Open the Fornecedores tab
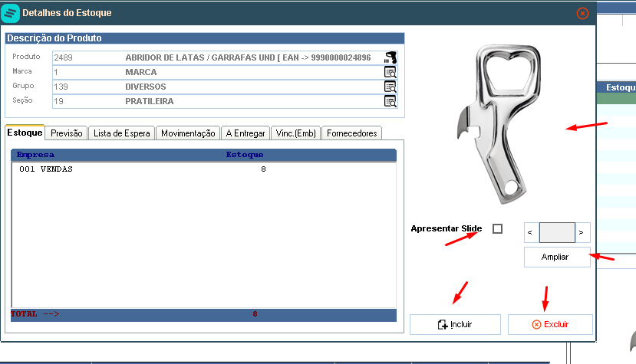The height and width of the screenshot is (364, 636). coord(351,133)
